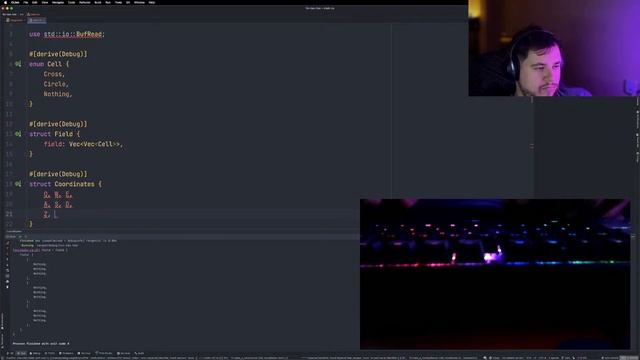Select the highlighted active editor tab

click(x=36, y=20)
